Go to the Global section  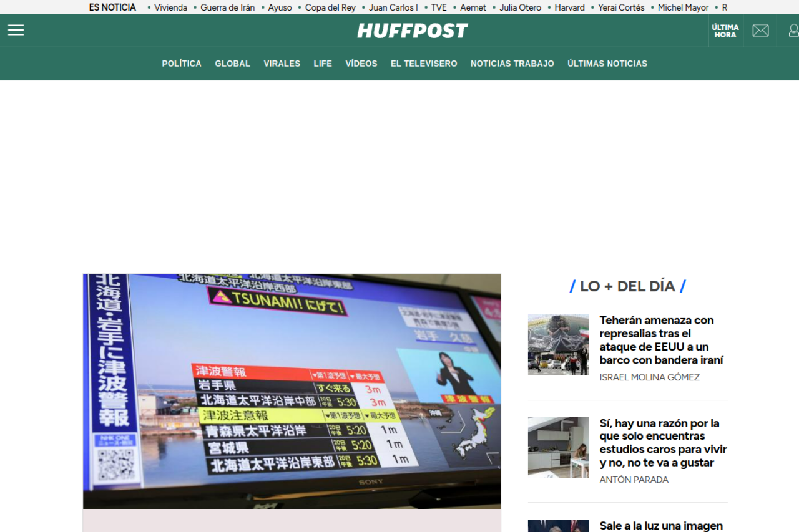pyautogui.click(x=232, y=64)
